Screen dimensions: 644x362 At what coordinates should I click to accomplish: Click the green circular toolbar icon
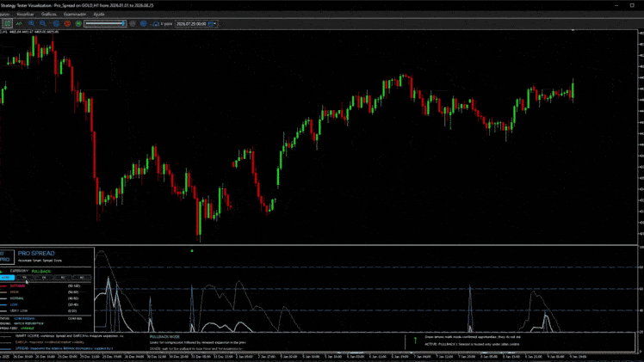point(78,24)
